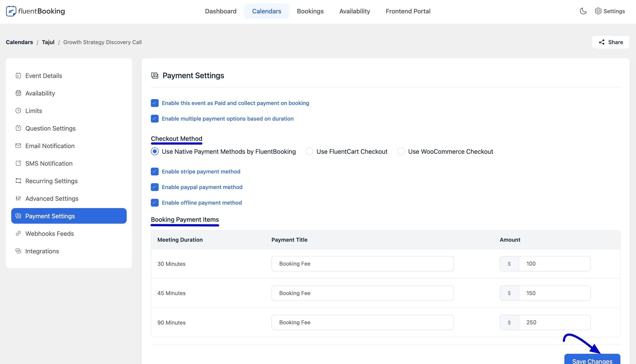636x364 pixels.
Task: Click the amount field showing 250
Action: tap(555, 322)
